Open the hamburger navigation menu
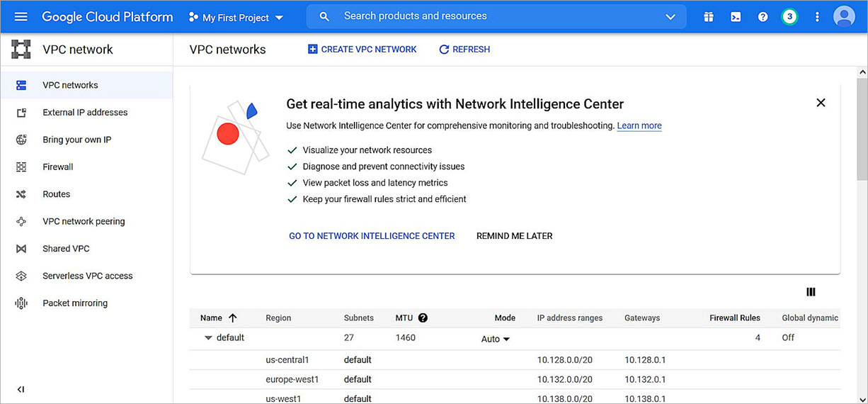 point(21,16)
